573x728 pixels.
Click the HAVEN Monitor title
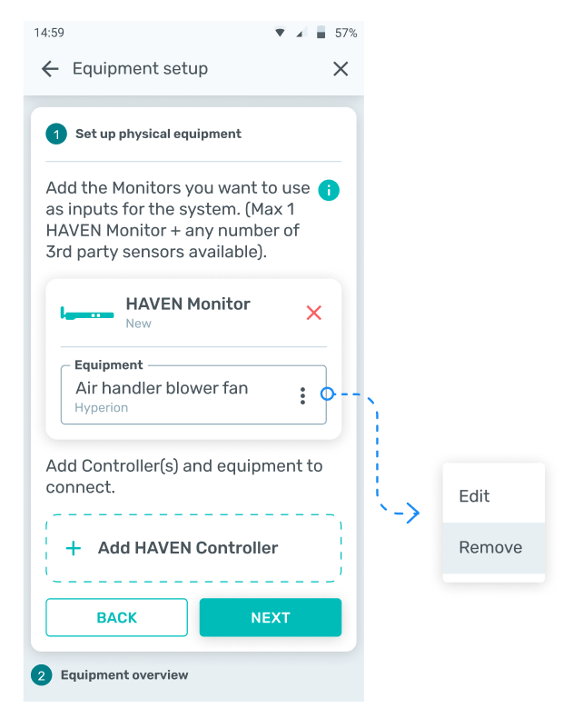pos(188,304)
